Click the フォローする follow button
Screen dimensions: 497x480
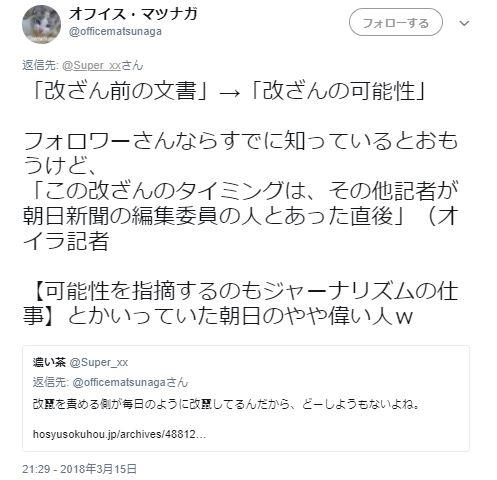(x=396, y=23)
